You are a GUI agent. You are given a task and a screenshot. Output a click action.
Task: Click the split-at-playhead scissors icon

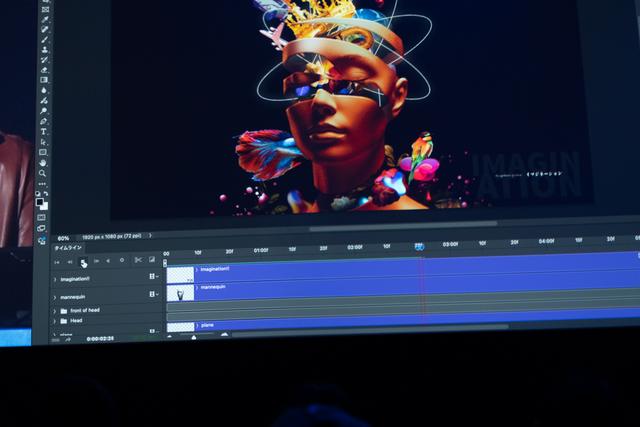pyautogui.click(x=138, y=260)
